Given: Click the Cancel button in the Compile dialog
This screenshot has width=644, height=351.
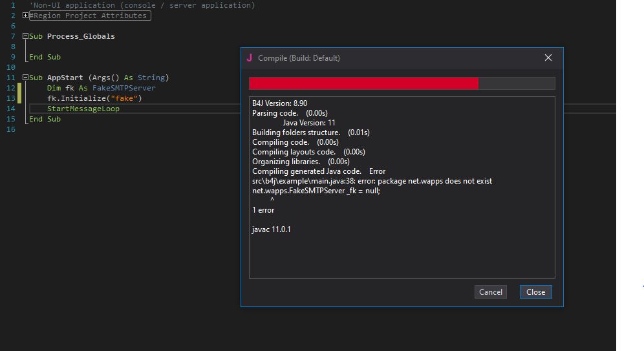Looking at the screenshot, I should click(x=490, y=292).
